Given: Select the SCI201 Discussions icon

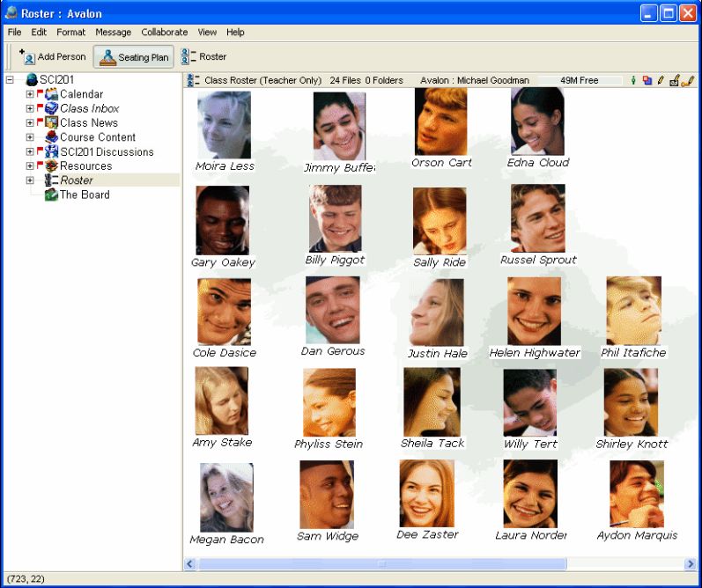Looking at the screenshot, I should click(x=52, y=151).
